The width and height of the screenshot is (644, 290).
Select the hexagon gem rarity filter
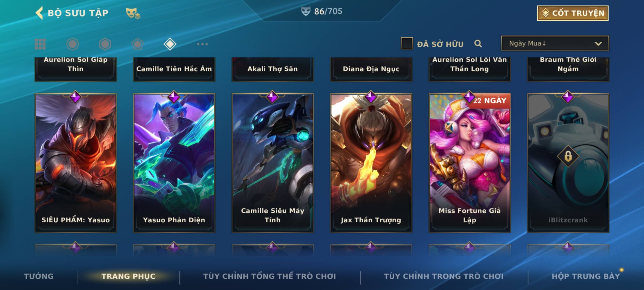pos(105,44)
